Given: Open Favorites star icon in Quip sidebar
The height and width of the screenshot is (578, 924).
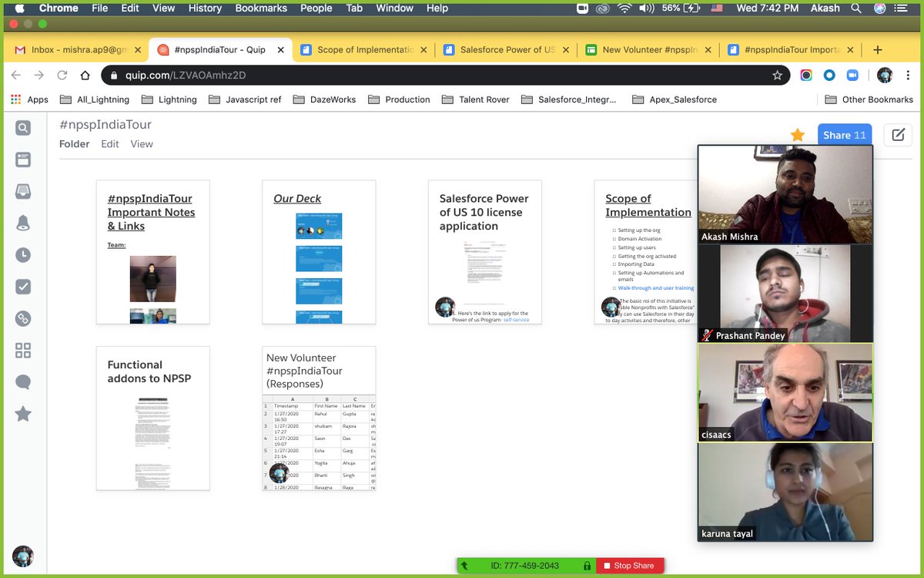Looking at the screenshot, I should tap(23, 415).
